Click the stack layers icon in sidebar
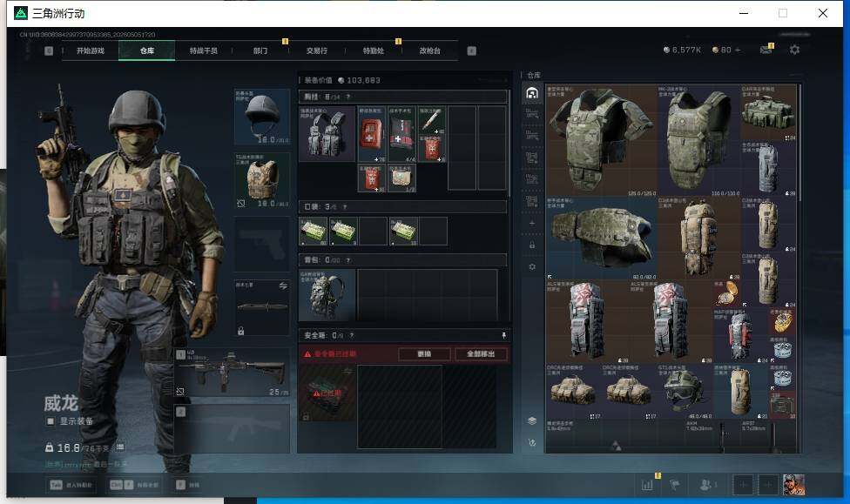Screen dimensions: 850x504 532,420
